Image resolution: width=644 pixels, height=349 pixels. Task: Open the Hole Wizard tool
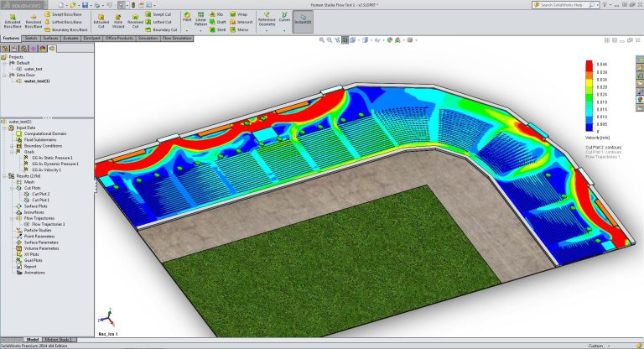(118, 20)
